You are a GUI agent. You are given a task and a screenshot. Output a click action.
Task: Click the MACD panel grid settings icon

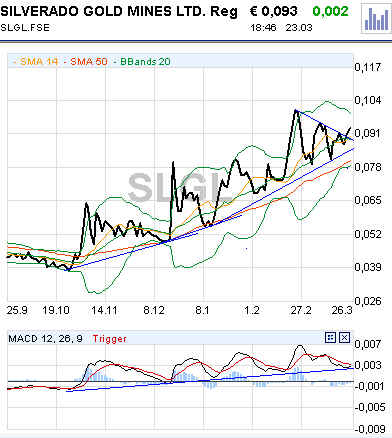pos(330,338)
